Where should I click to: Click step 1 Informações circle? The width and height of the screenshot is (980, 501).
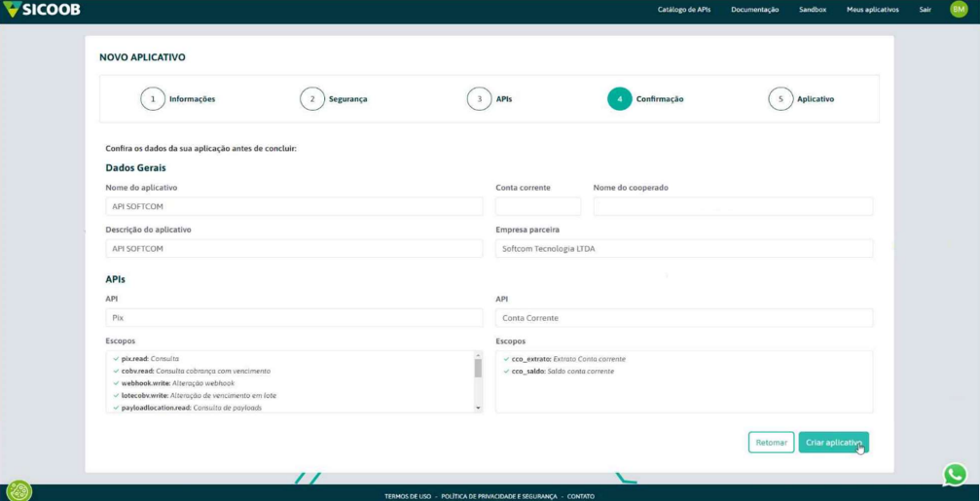[x=153, y=99]
